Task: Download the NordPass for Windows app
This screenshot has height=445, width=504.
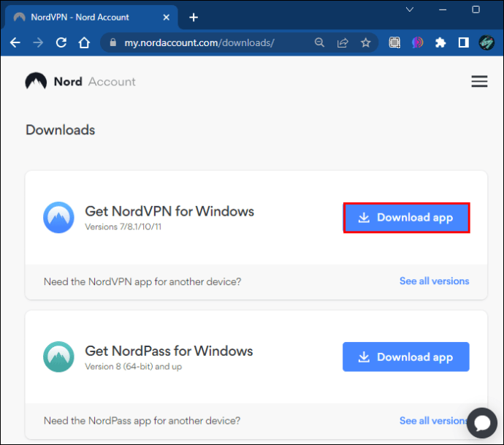Action: pyautogui.click(x=406, y=357)
